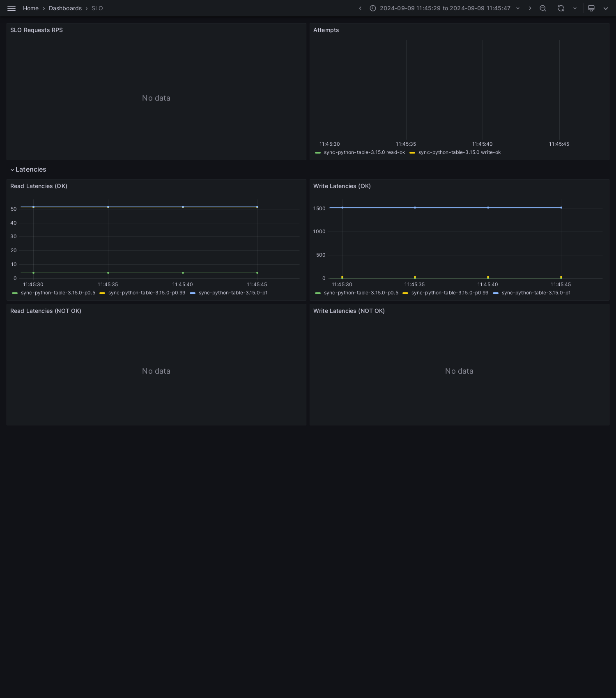Click the clock icon in time picker
Screen dimensions: 616x698
[x=373, y=8]
